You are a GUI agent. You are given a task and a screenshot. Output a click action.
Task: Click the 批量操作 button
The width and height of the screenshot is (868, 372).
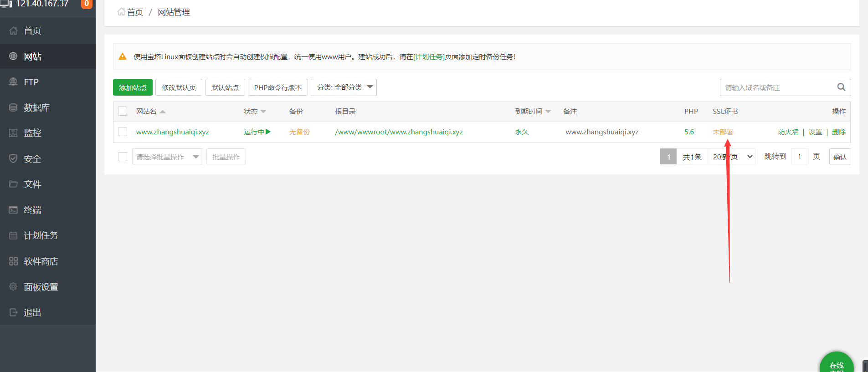tap(226, 157)
